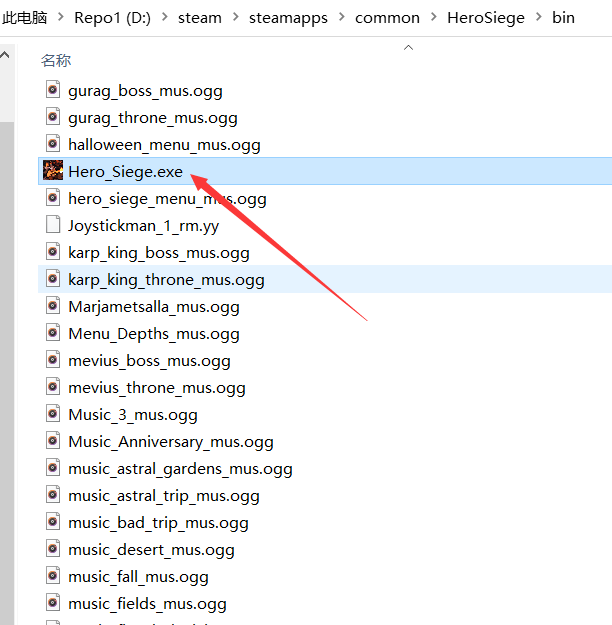Select the file name music_bad_trip_mus.ogg
The width and height of the screenshot is (612, 625).
(158, 523)
